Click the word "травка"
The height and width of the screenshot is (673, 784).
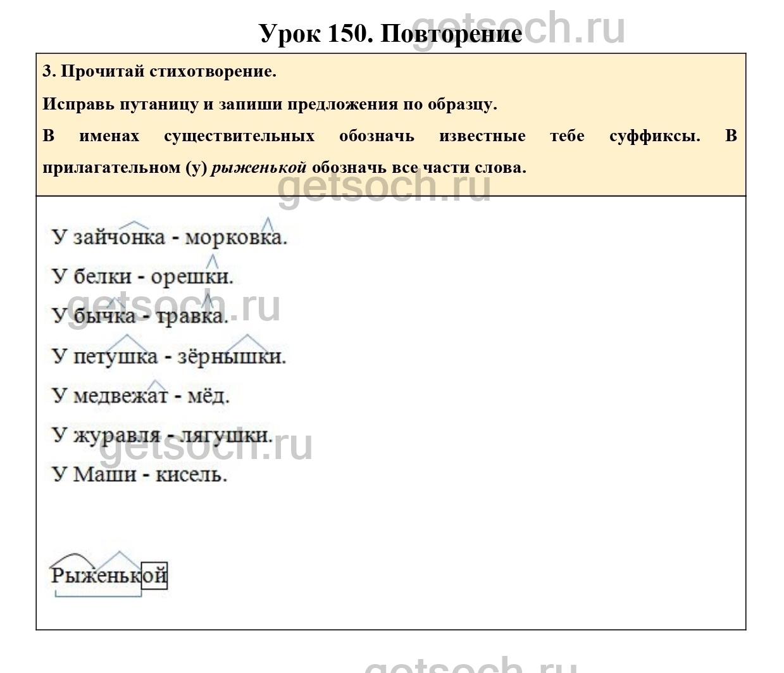pyautogui.click(x=191, y=316)
